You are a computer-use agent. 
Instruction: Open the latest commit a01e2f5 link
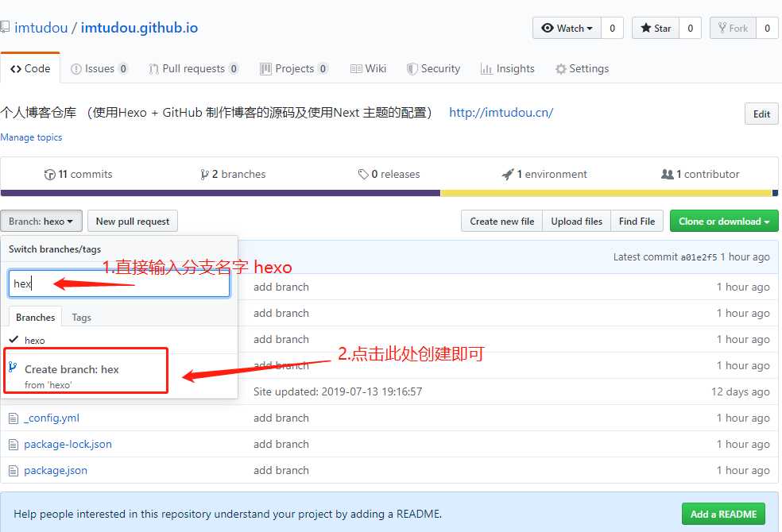pos(699,257)
